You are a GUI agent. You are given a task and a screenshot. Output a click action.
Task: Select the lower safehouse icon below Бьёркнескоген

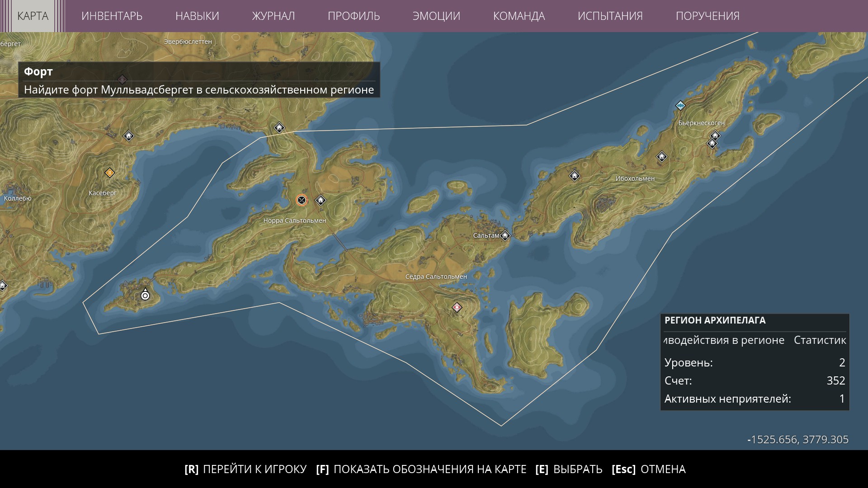[x=712, y=144]
